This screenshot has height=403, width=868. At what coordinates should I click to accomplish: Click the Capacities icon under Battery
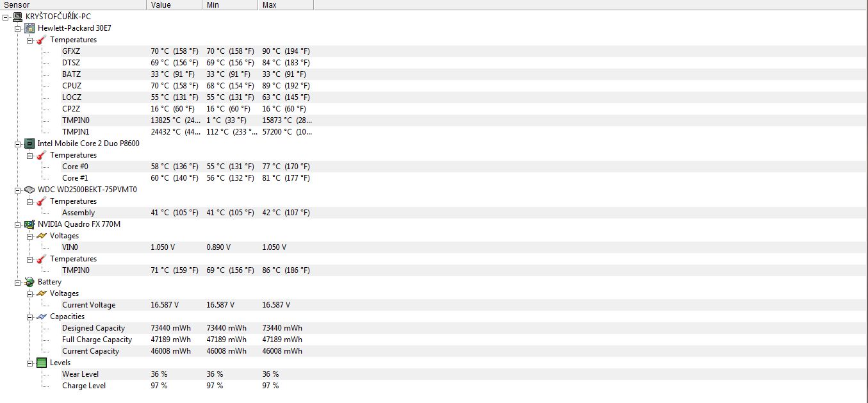coord(42,317)
